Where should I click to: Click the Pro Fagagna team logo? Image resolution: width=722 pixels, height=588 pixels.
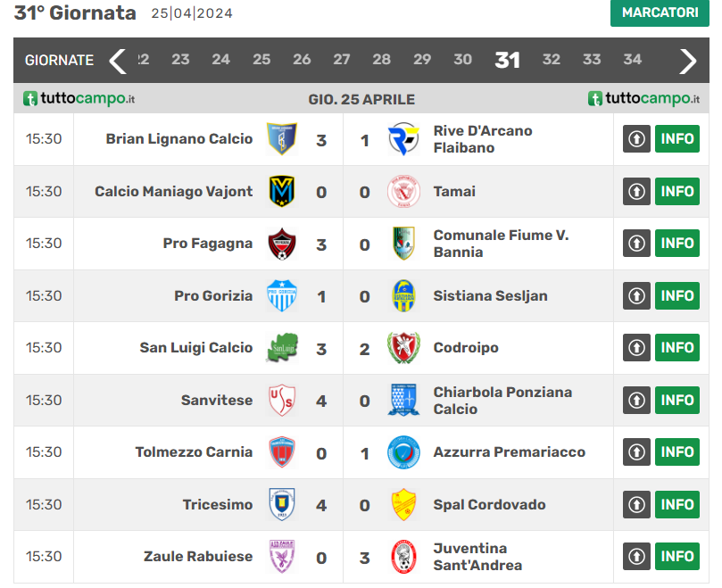coord(282,244)
